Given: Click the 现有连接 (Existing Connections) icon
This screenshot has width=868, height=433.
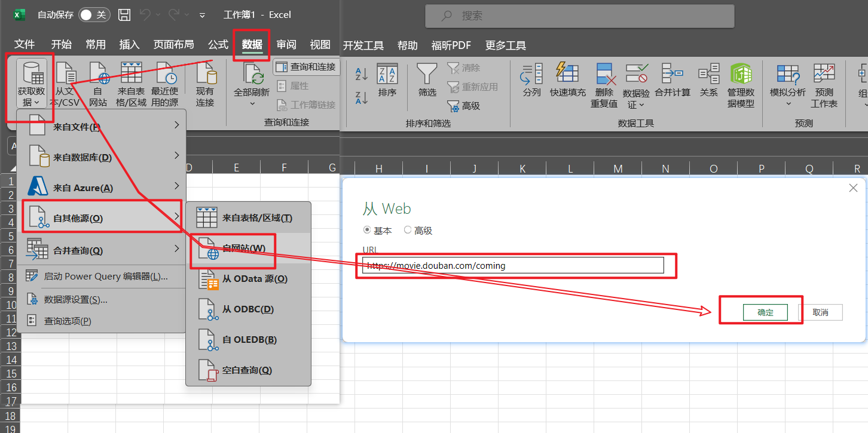Looking at the screenshot, I should (x=204, y=74).
